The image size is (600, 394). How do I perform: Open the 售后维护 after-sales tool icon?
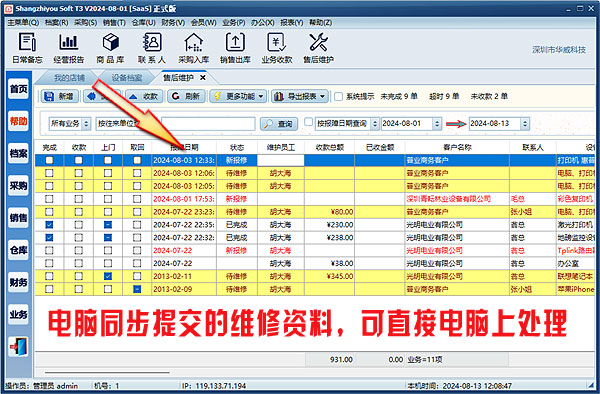click(x=318, y=48)
